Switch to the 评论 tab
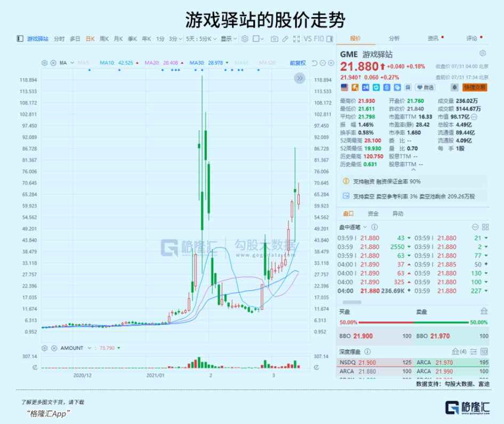 (x=472, y=38)
